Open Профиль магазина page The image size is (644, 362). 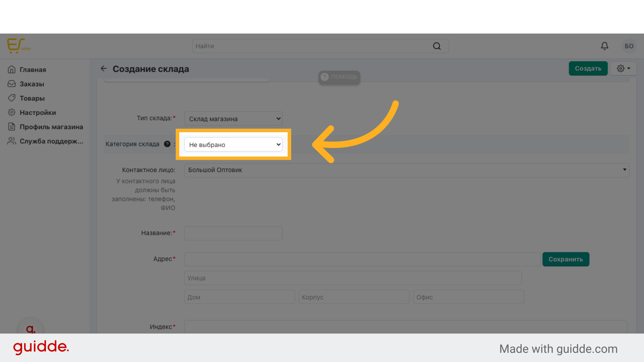pyautogui.click(x=51, y=127)
